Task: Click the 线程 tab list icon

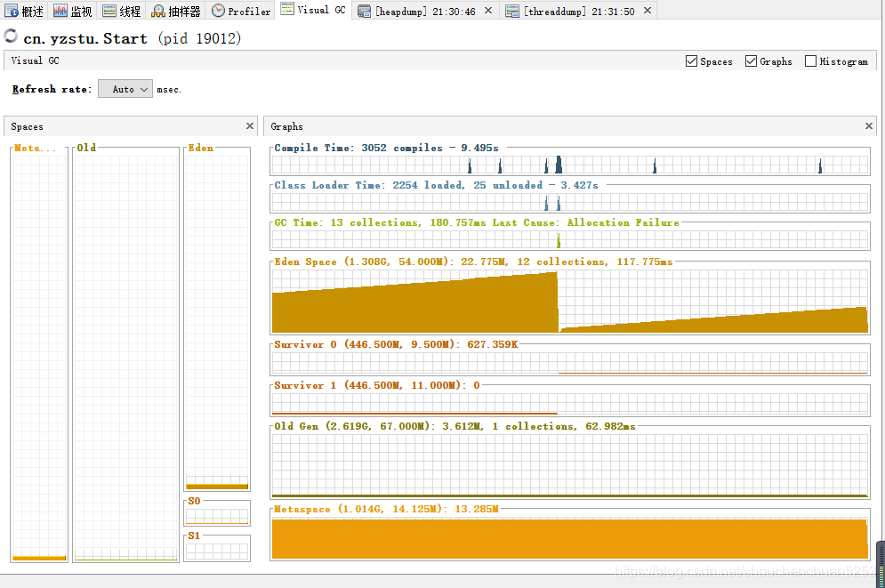Action: (109, 11)
